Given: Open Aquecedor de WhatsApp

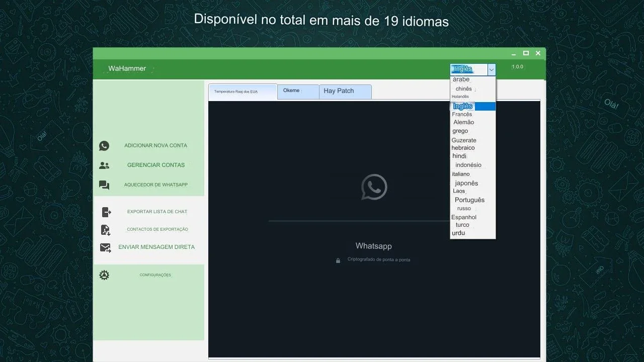Looking at the screenshot, I should 156,185.
